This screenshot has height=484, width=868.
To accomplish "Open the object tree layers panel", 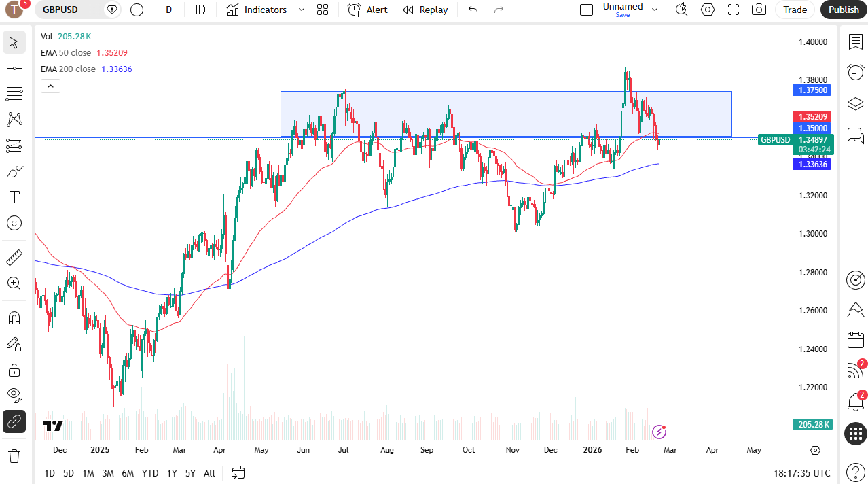I will click(x=856, y=104).
